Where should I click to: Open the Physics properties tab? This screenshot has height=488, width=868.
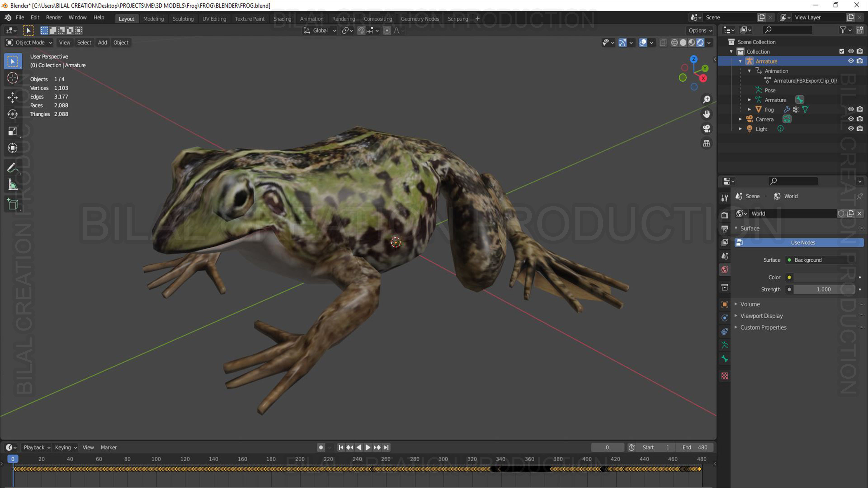[x=724, y=318]
